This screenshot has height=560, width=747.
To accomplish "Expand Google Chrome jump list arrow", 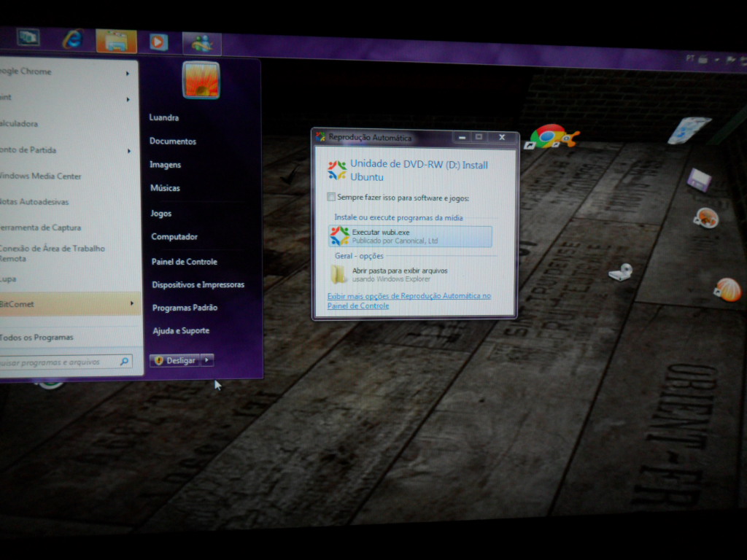I will click(128, 74).
